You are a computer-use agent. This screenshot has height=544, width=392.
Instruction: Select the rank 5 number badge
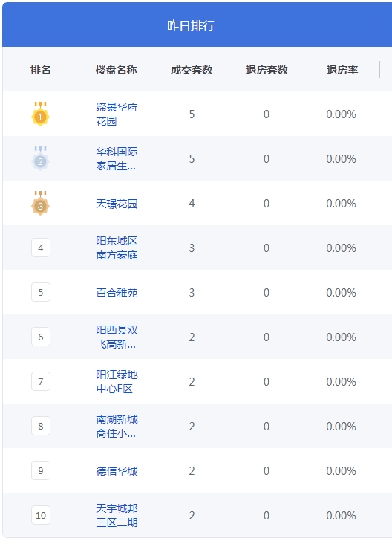click(x=41, y=292)
